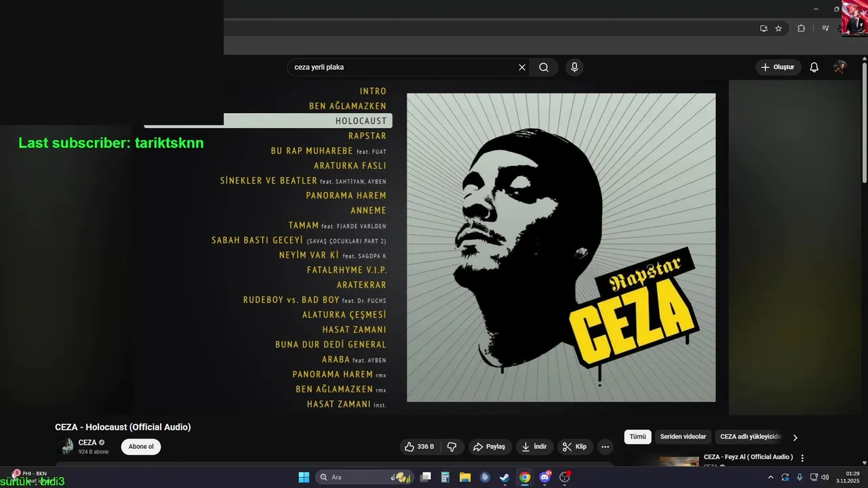Viewport: 868px width, 488px height.
Task: Click the RAPSTAR track text
Action: tap(368, 136)
